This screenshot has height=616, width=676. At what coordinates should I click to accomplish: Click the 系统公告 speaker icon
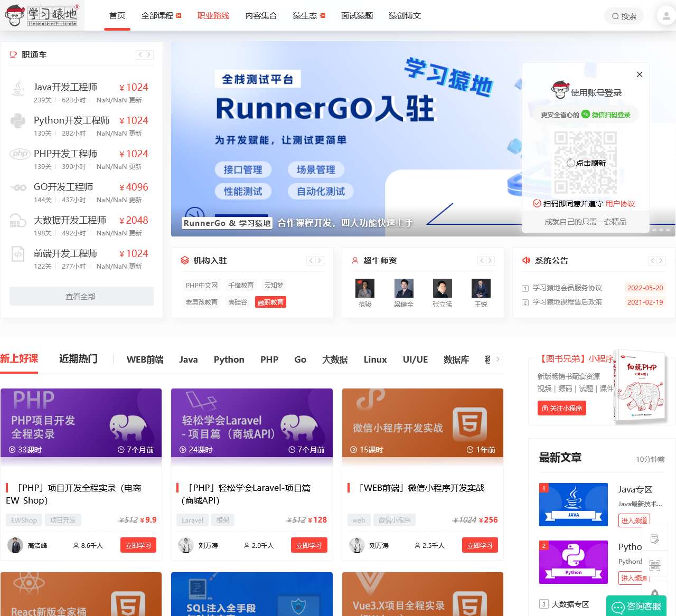[x=526, y=260]
